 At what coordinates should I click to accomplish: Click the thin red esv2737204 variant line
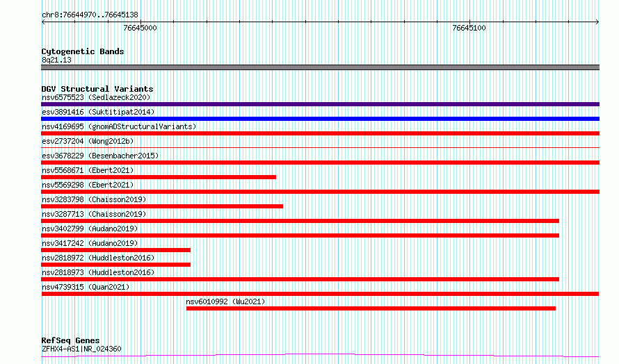pyautogui.click(x=320, y=148)
